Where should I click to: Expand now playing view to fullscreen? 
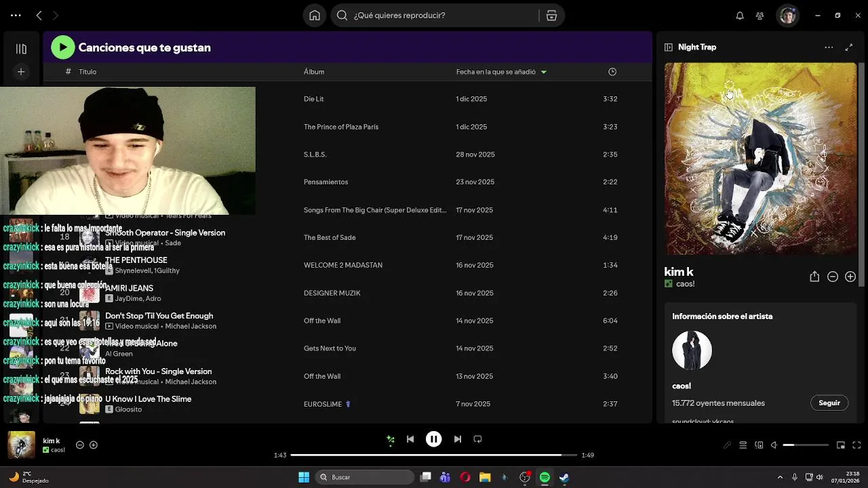click(848, 47)
